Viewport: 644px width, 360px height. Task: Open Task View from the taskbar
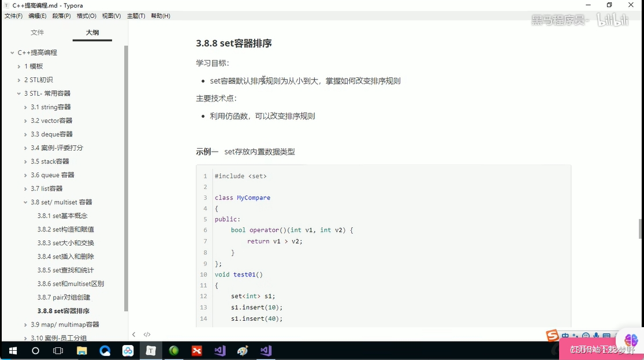tap(58, 350)
